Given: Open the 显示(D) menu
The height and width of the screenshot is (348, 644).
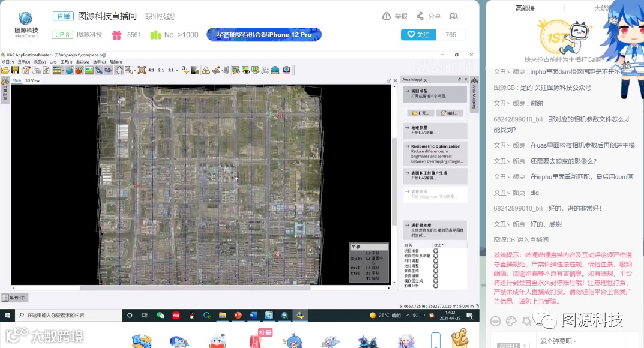Looking at the screenshot, I should point(24,62).
